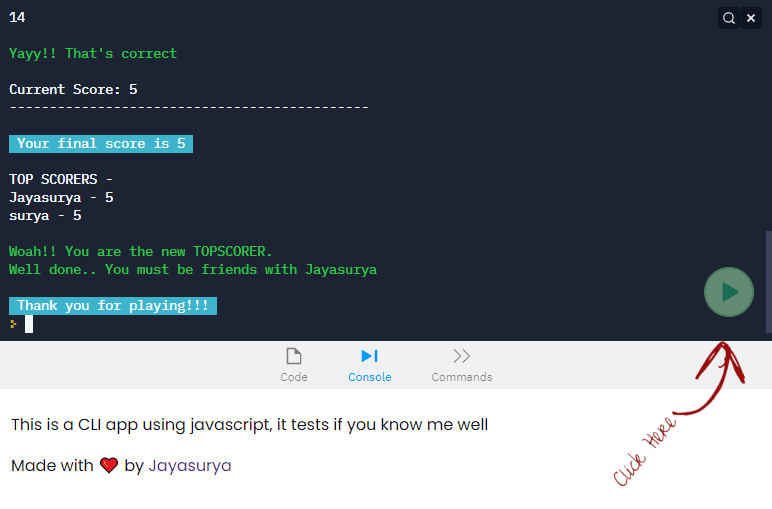Click the "Your final score is 5" banner
Image resolution: width=772 pixels, height=509 pixels.
[101, 144]
